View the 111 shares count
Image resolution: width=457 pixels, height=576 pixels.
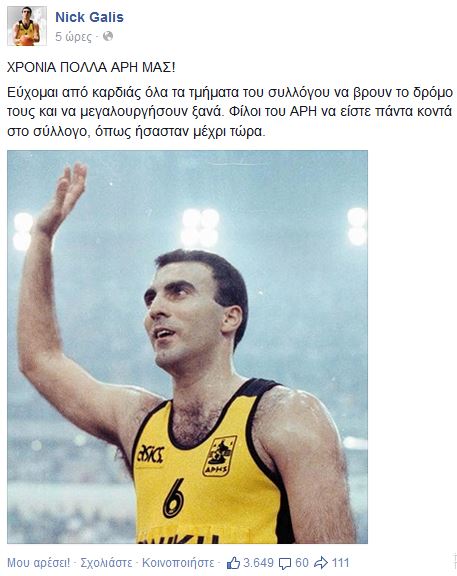(x=341, y=562)
